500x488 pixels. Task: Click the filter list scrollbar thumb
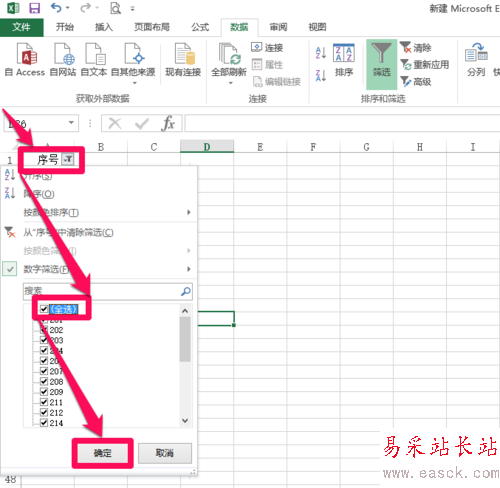pos(185,339)
